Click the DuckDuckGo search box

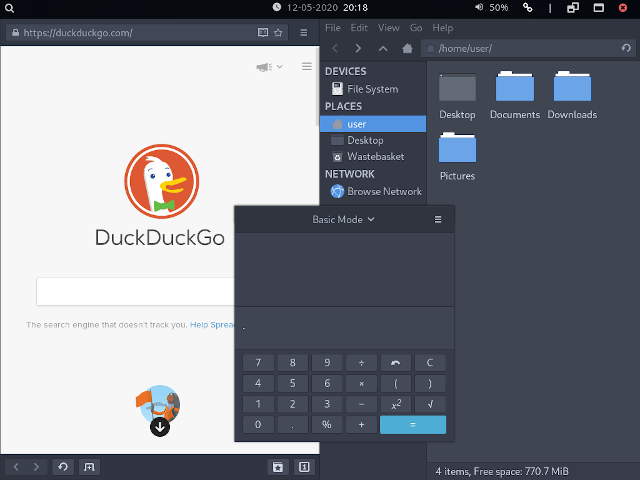[135, 292]
